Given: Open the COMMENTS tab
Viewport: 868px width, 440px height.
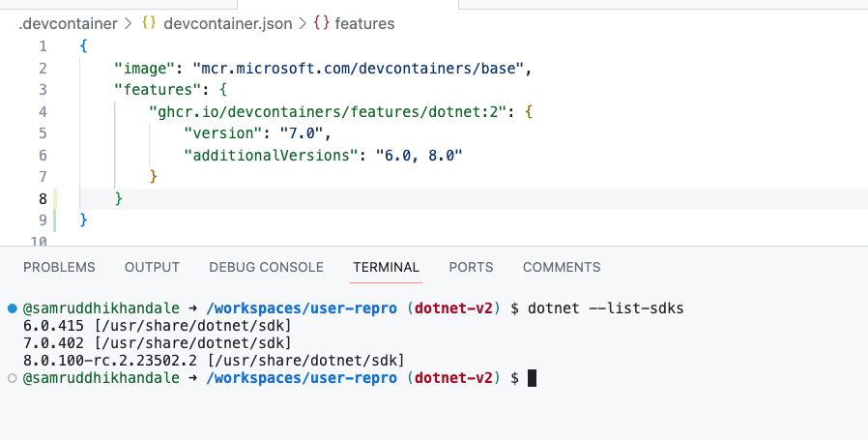Looking at the screenshot, I should point(562,267).
